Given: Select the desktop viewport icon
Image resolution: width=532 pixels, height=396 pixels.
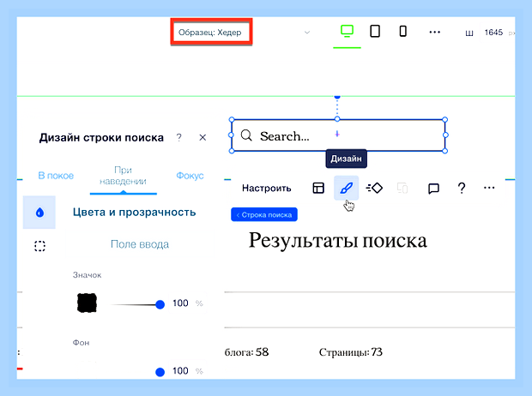Looking at the screenshot, I should click(x=347, y=31).
